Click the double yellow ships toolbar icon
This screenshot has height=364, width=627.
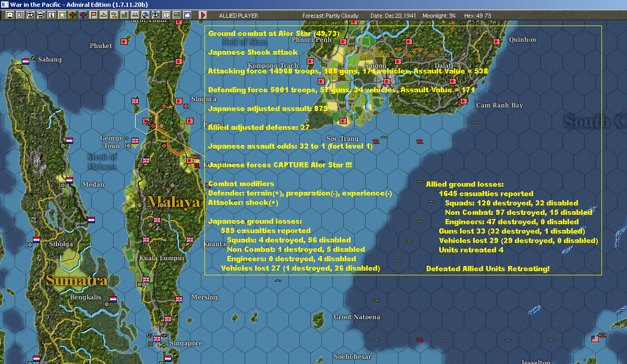[x=114, y=15]
